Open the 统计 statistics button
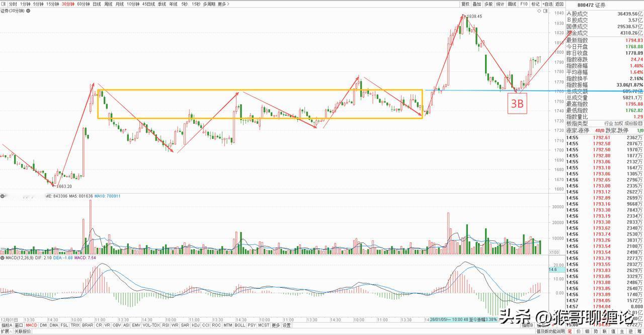 coord(500,4)
